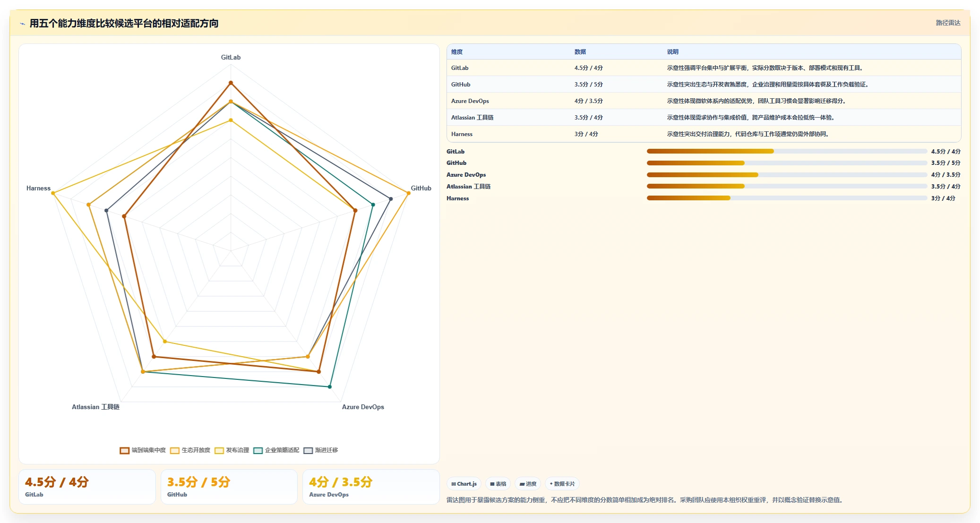Click the page title heading text
The height and width of the screenshot is (523, 980).
pyautogui.click(x=124, y=23)
